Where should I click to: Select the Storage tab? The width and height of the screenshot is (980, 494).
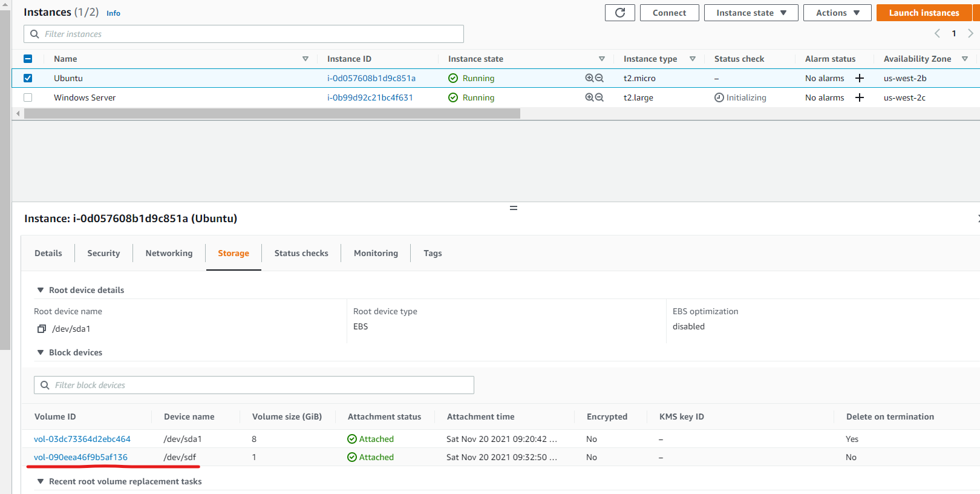click(x=234, y=253)
